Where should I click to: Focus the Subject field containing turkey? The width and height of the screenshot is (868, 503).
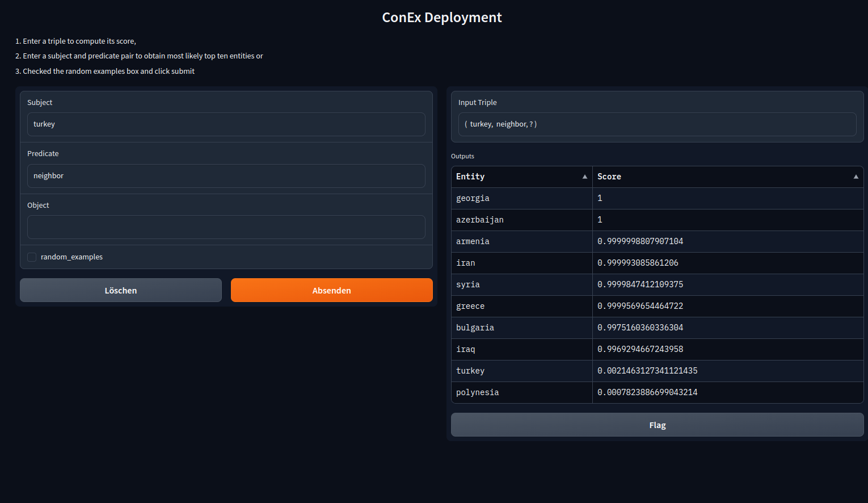coord(226,124)
